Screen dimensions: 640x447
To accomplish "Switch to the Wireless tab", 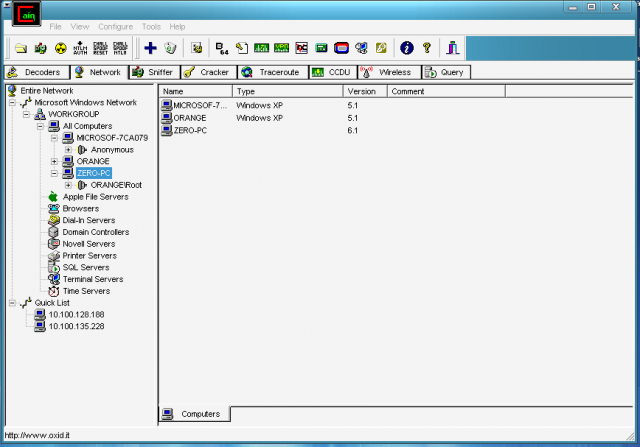I will coord(389,72).
